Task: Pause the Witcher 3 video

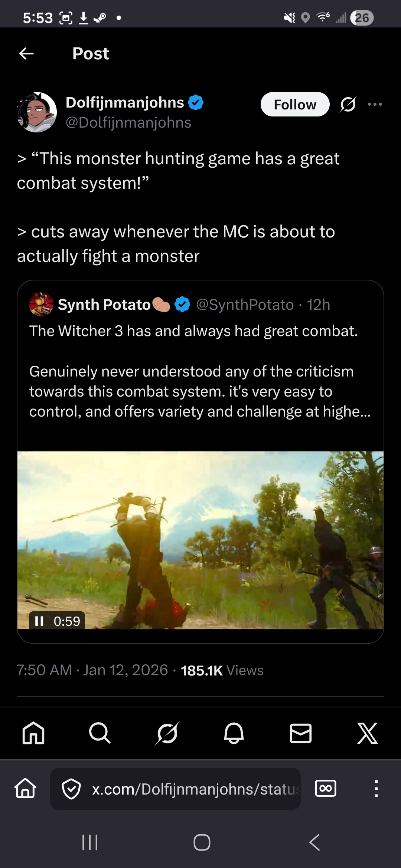Action: 39,621
